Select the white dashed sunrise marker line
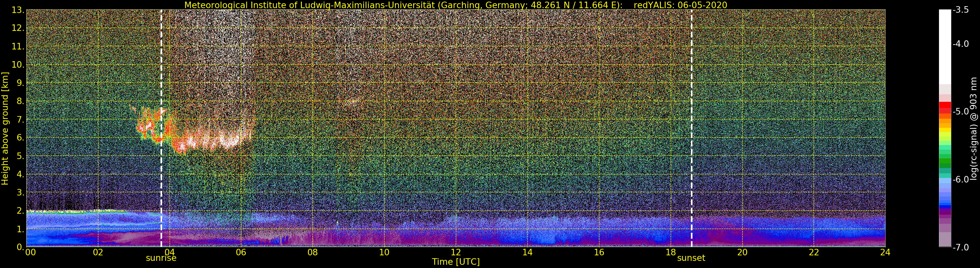The height and width of the screenshot is (268, 980). click(x=161, y=128)
